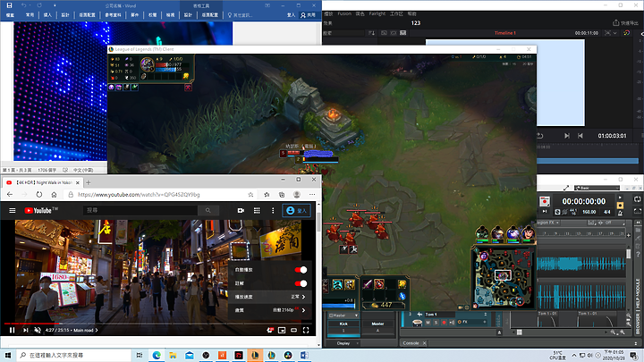Switch YouTube to miniplayer mode
Image resolution: width=644 pixels, height=362 pixels.
click(x=282, y=330)
